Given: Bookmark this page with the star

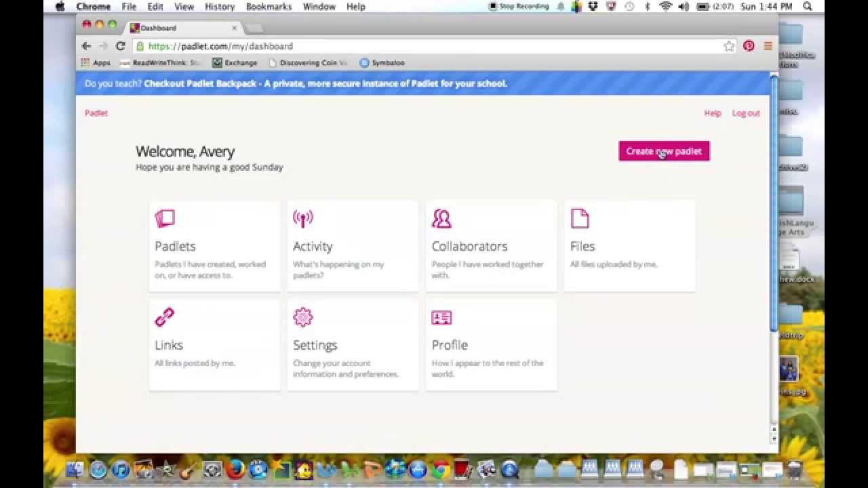Looking at the screenshot, I should coord(729,46).
